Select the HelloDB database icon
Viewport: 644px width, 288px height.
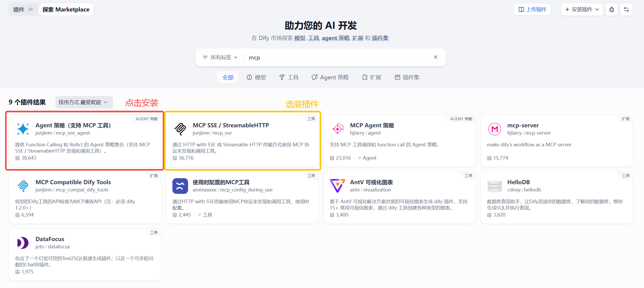tap(494, 186)
